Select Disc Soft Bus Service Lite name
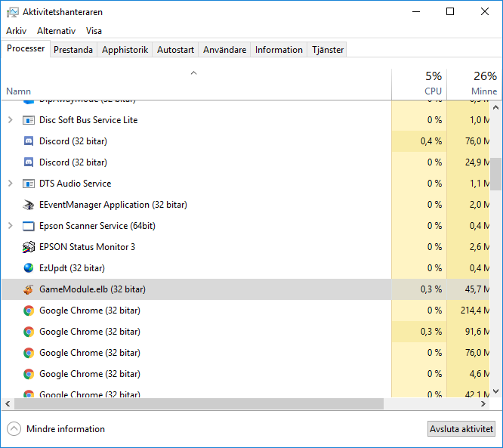Image resolution: width=503 pixels, height=448 pixels. click(88, 120)
